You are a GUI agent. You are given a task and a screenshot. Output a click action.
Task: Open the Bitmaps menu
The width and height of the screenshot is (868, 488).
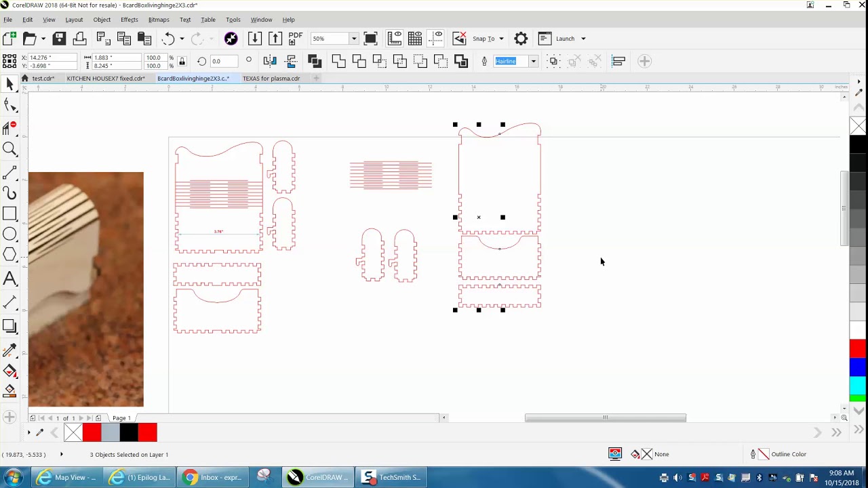(159, 20)
